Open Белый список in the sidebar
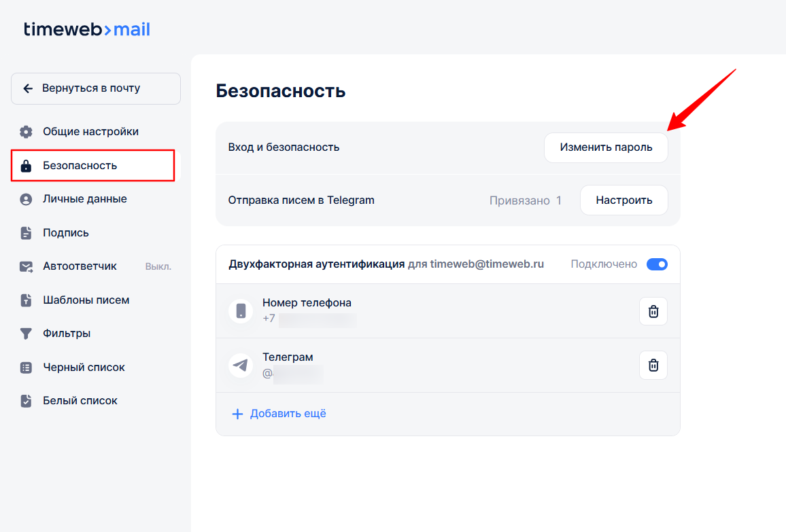The width and height of the screenshot is (786, 532). pyautogui.click(x=80, y=401)
